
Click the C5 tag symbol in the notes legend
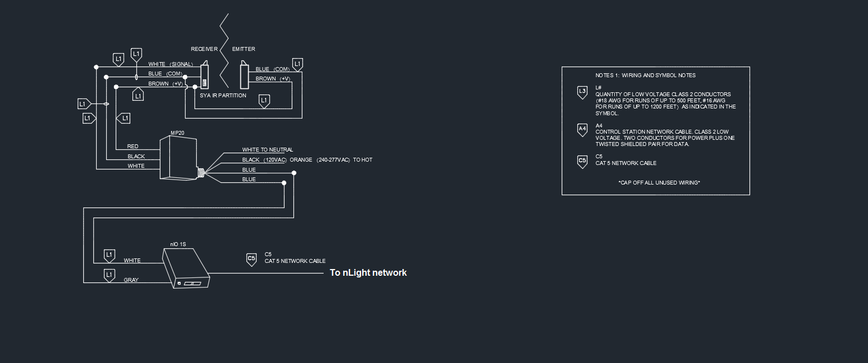pyautogui.click(x=582, y=161)
